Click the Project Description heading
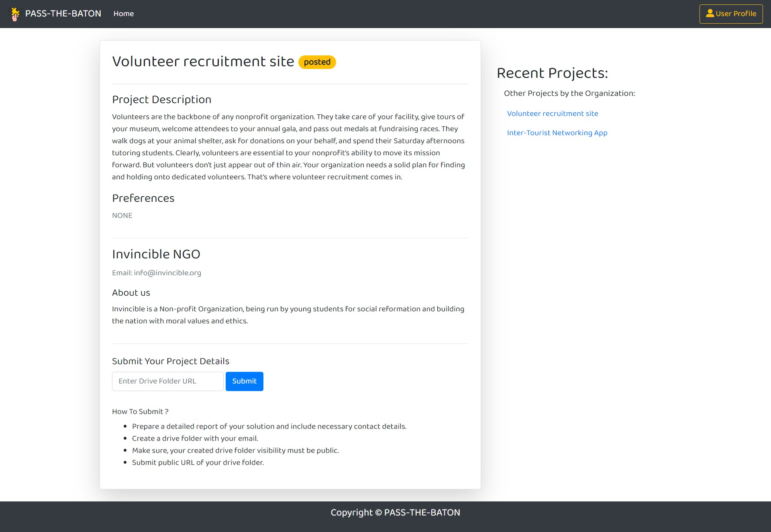Image resolution: width=771 pixels, height=532 pixels. pos(161,99)
